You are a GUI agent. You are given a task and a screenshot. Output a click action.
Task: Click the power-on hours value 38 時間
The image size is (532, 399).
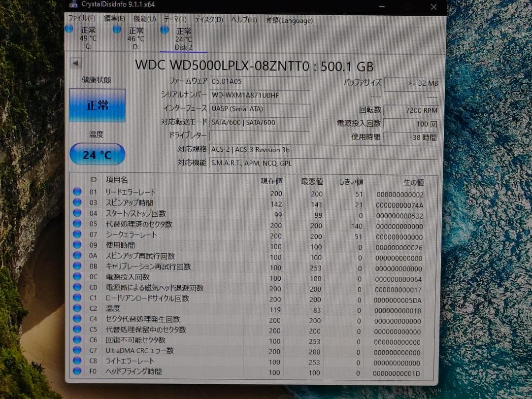(x=410, y=137)
